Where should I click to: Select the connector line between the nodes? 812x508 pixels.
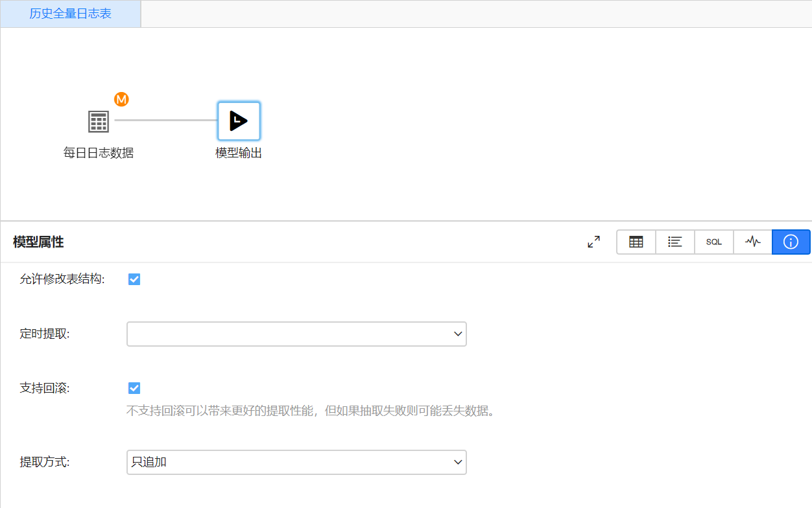pyautogui.click(x=165, y=121)
